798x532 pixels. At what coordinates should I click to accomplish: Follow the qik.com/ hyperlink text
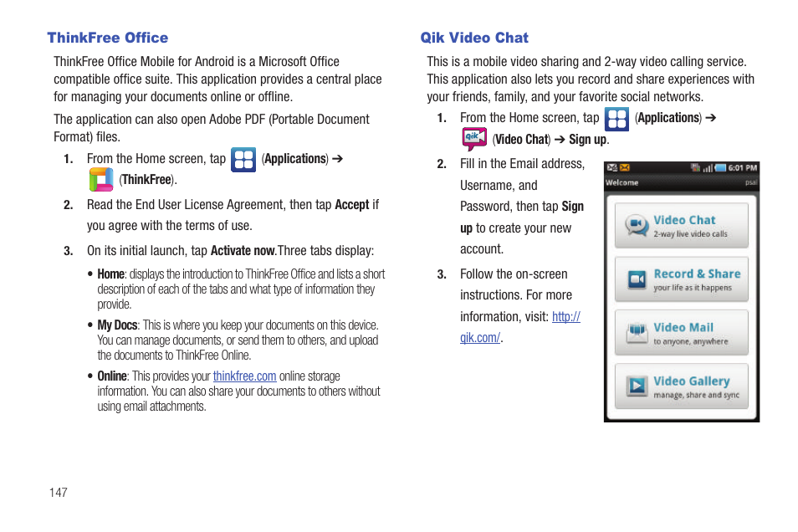pos(480,338)
